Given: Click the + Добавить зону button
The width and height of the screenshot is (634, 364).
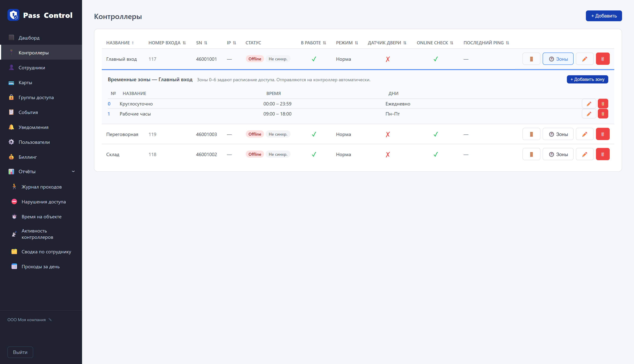Looking at the screenshot, I should 587,80.
